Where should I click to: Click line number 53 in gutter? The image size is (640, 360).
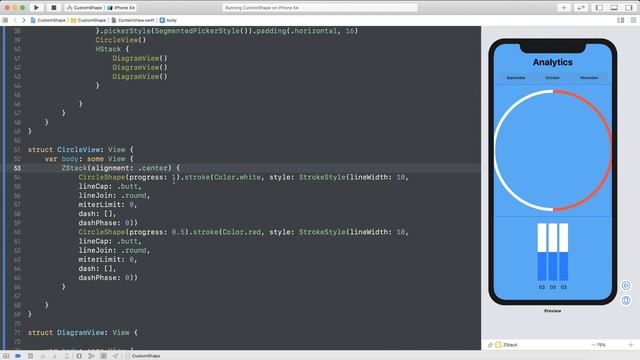pos(17,168)
